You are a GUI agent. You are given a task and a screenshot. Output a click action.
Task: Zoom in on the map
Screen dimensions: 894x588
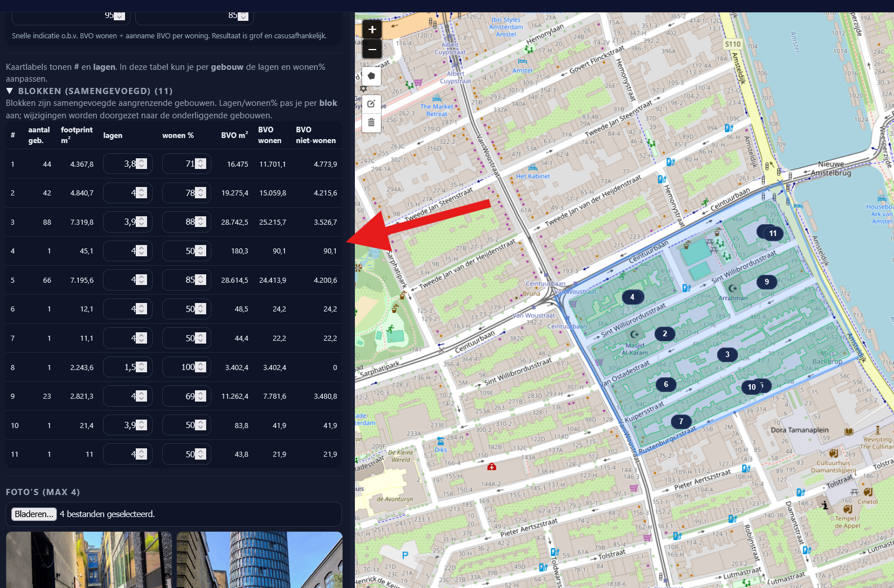point(372,30)
